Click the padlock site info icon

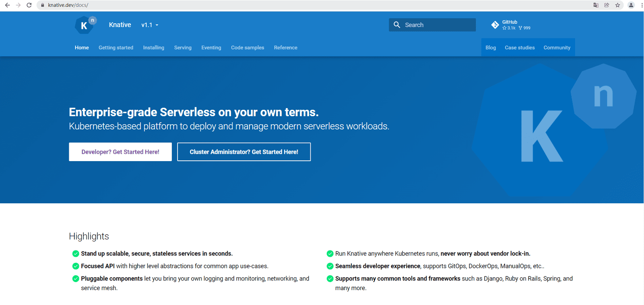pyautogui.click(x=42, y=5)
